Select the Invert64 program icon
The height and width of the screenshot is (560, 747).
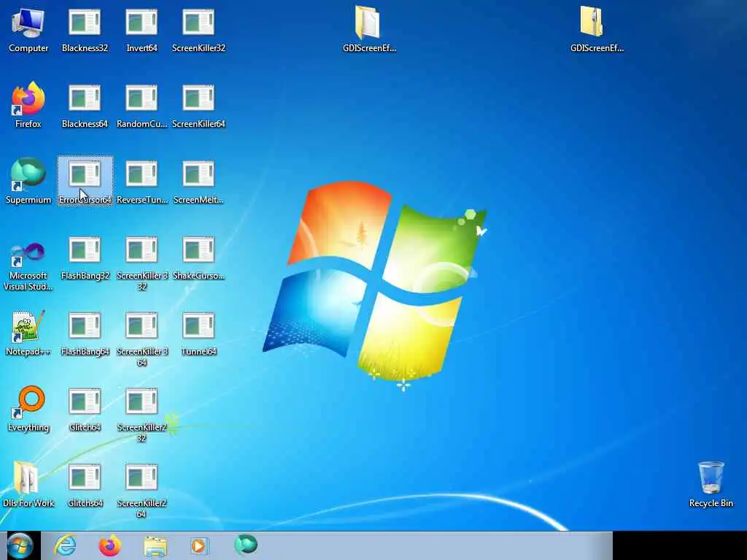coord(142,30)
